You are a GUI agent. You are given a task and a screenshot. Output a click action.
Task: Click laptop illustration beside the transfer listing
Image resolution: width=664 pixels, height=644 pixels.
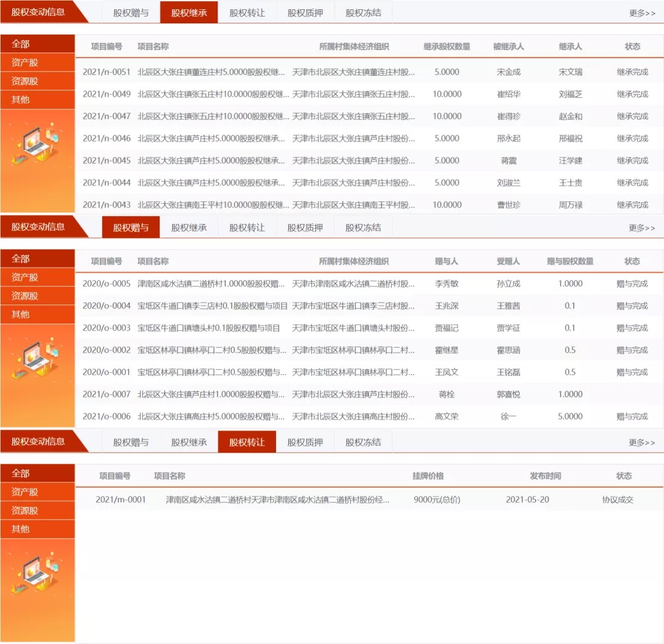[35, 574]
